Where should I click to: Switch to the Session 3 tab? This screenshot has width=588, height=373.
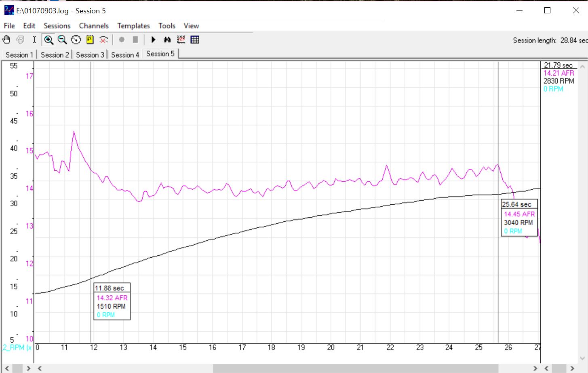pyautogui.click(x=90, y=55)
